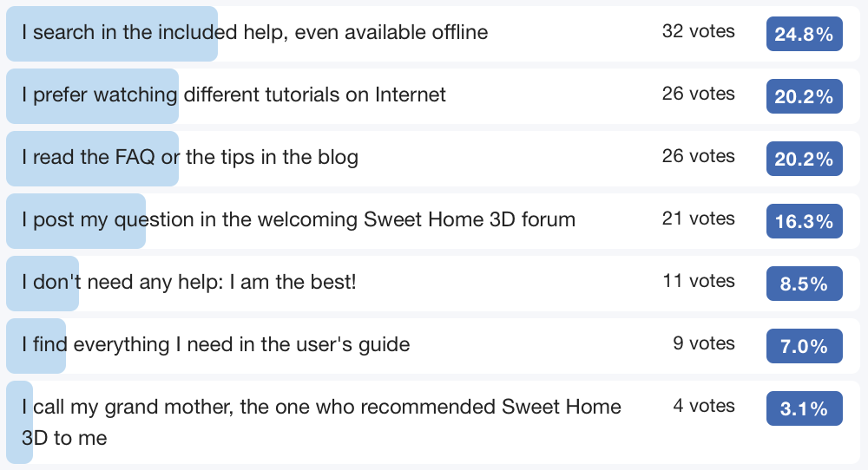Click the '4 votes' count

click(703, 406)
